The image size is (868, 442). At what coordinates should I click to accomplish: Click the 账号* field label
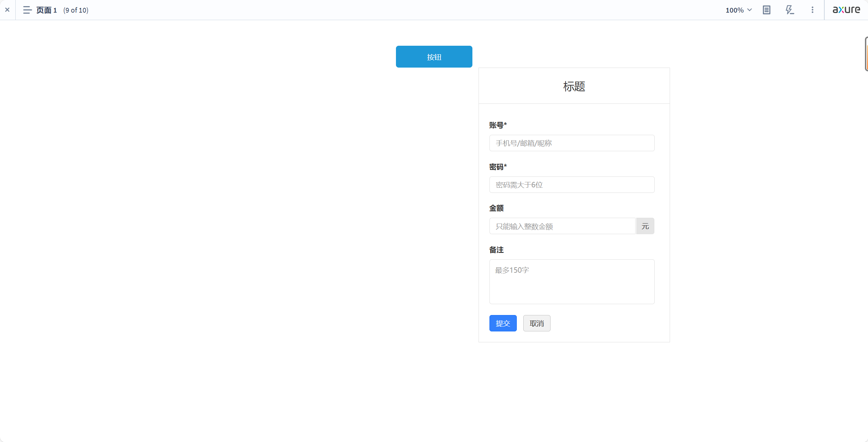498,125
